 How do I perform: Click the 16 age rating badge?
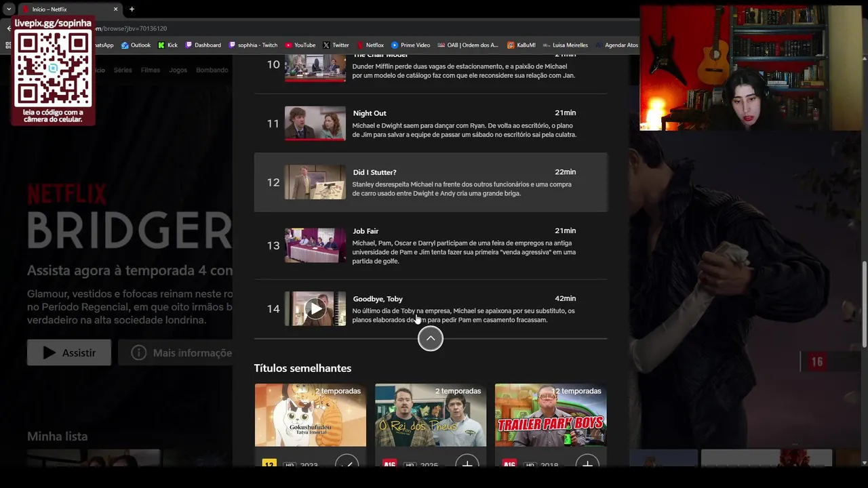coord(817,362)
